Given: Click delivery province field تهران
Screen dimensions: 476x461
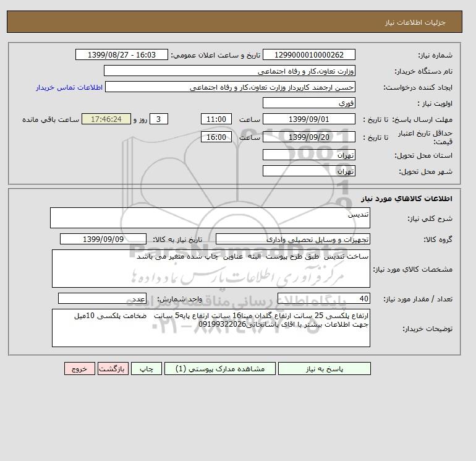Looking at the screenshot, I should point(308,155).
